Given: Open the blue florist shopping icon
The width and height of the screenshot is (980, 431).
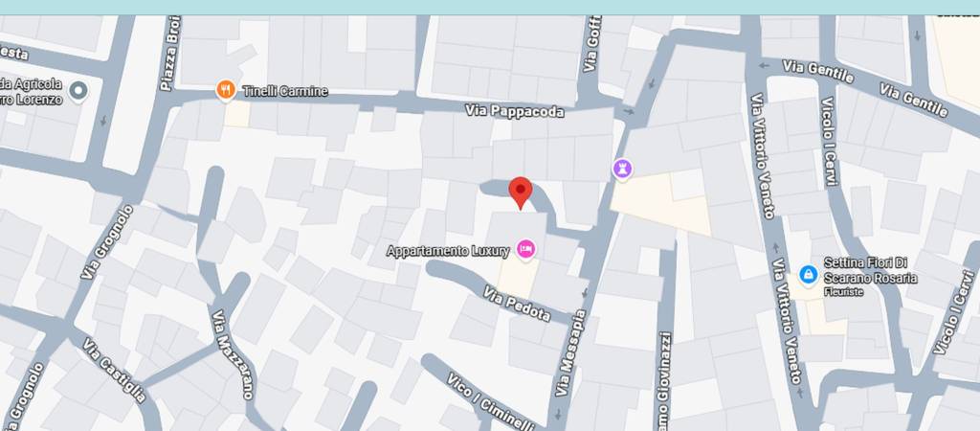Looking at the screenshot, I should (x=809, y=273).
